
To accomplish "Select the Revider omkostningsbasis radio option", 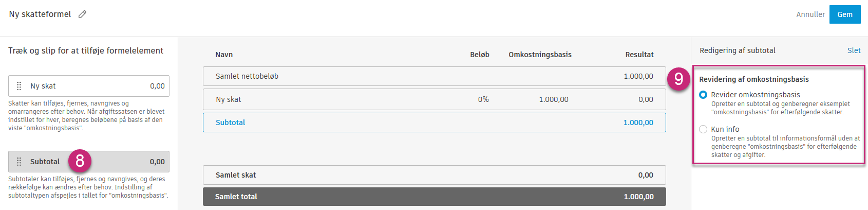I will point(703,95).
